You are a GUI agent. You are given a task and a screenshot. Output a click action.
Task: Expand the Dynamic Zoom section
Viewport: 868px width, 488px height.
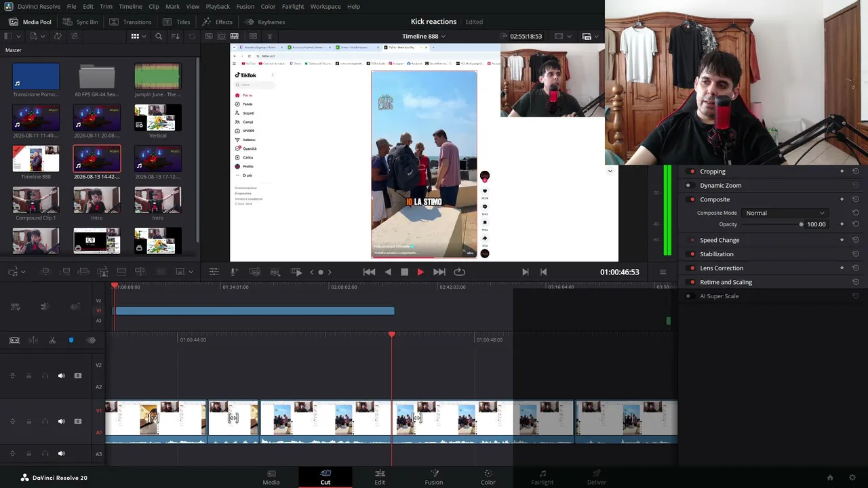pyautogui.click(x=720, y=185)
